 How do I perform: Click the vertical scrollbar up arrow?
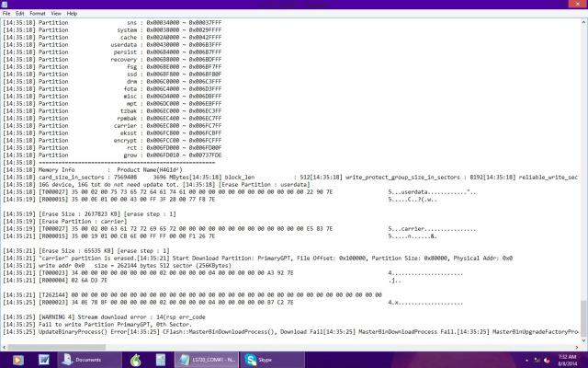[x=583, y=22]
